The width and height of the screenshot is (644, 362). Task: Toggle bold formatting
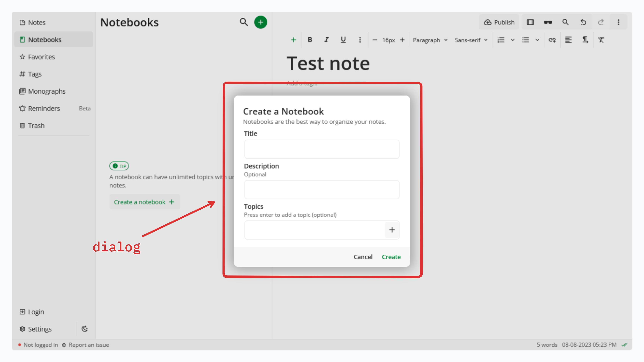pyautogui.click(x=310, y=40)
